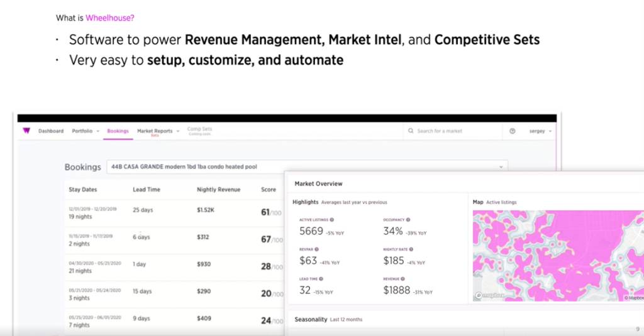This screenshot has width=644, height=336.
Task: Click info icon next to Active Listings
Action: [332, 220]
